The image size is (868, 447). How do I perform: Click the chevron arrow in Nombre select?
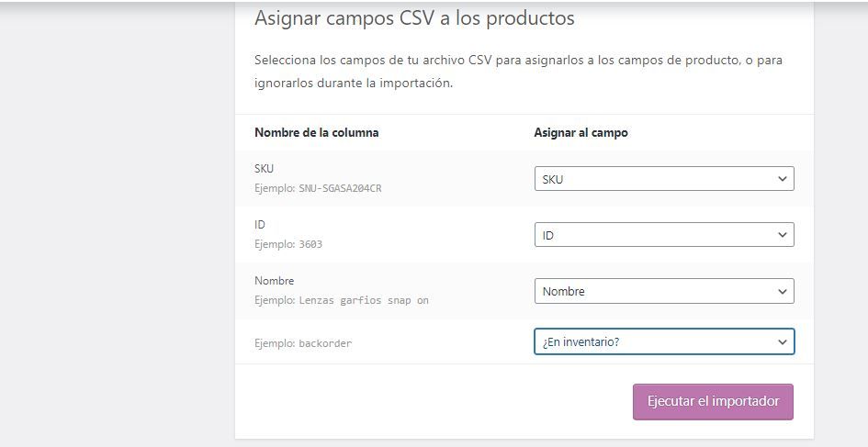pyautogui.click(x=783, y=291)
